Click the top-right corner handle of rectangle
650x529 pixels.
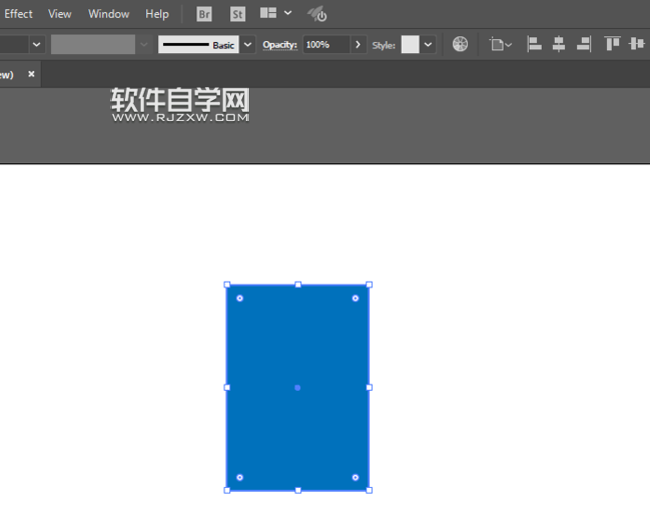click(369, 284)
